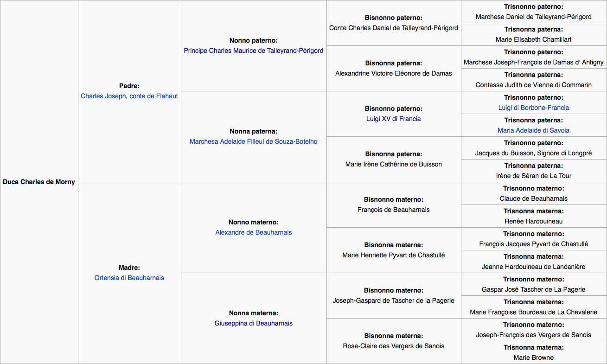Select the Renée Hardouineau cell
Image resolution: width=607 pixels, height=364 pixels.
point(533,221)
